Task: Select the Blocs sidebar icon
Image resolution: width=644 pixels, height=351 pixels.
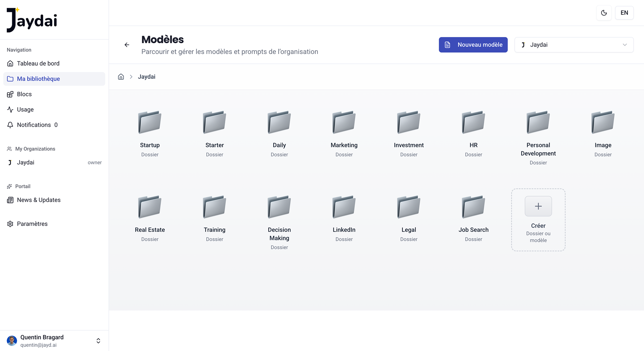Action: pos(10,94)
